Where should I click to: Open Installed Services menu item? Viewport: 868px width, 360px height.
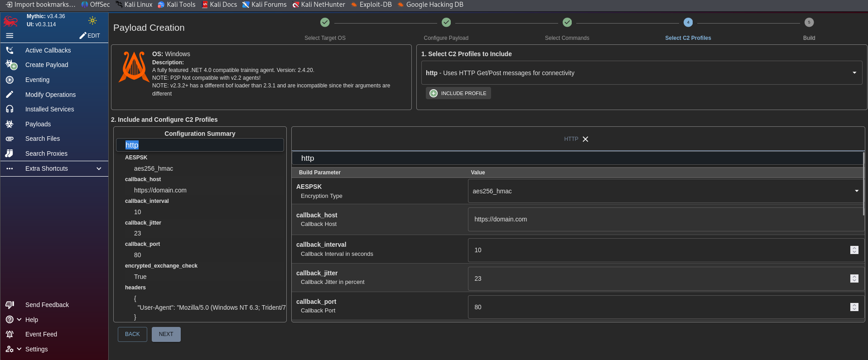click(x=49, y=109)
